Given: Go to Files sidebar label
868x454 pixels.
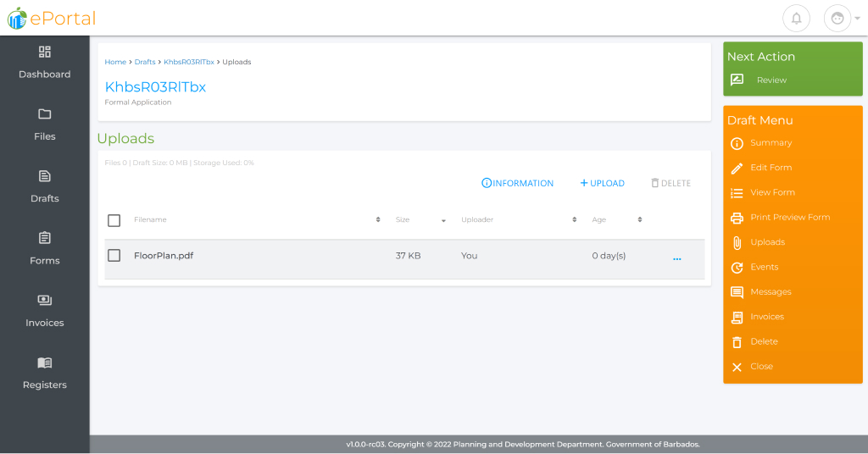Looking at the screenshot, I should click(45, 136).
